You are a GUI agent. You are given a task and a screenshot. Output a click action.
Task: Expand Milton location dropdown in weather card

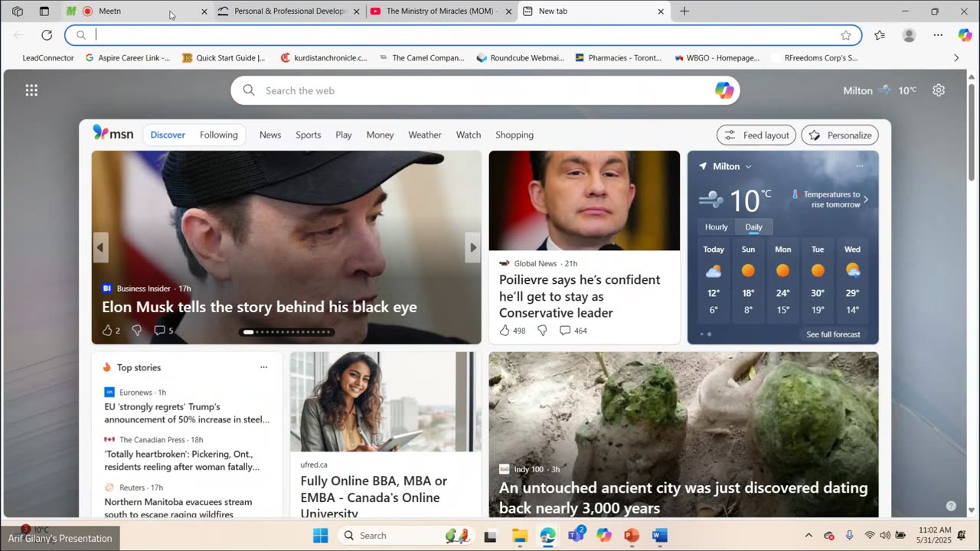(x=748, y=166)
